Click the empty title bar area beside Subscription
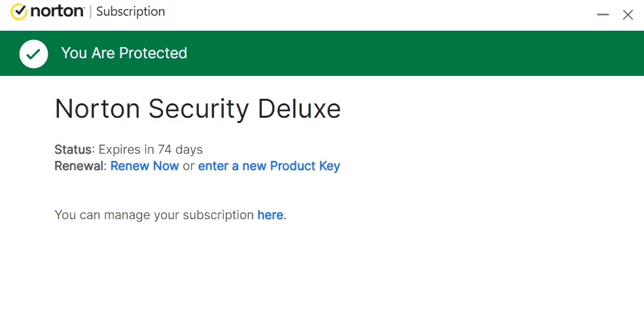Screen dimensions: 644x314 click(x=378, y=15)
